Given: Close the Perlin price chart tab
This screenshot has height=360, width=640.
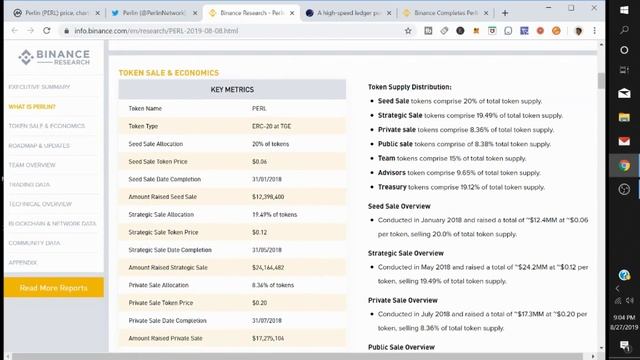Looking at the screenshot, I should pos(97,13).
